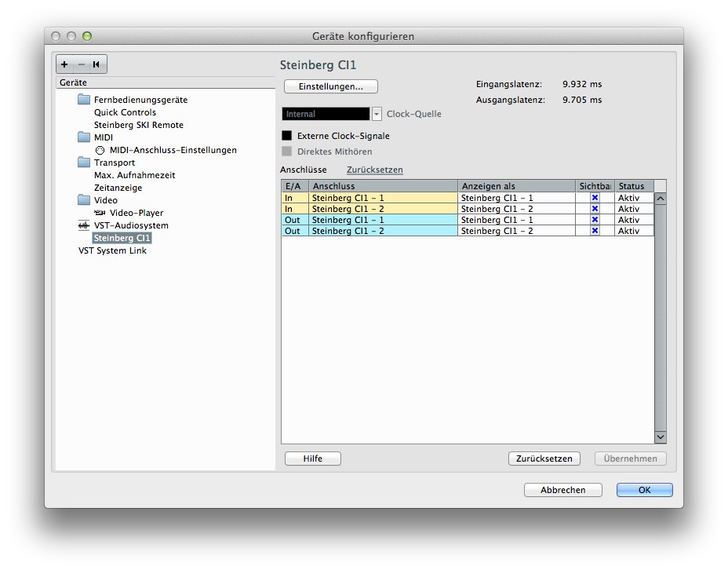Click the VST-Audiosystem tree label
Viewport: 728px width, 570px height.
(x=131, y=225)
